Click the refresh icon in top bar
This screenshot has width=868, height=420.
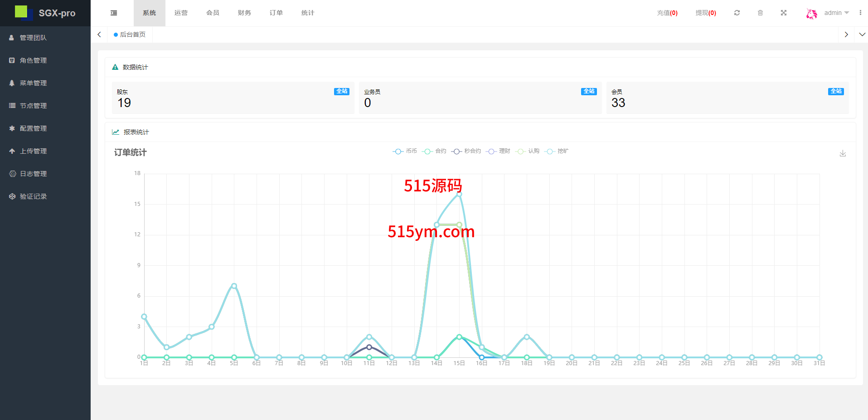(x=737, y=13)
